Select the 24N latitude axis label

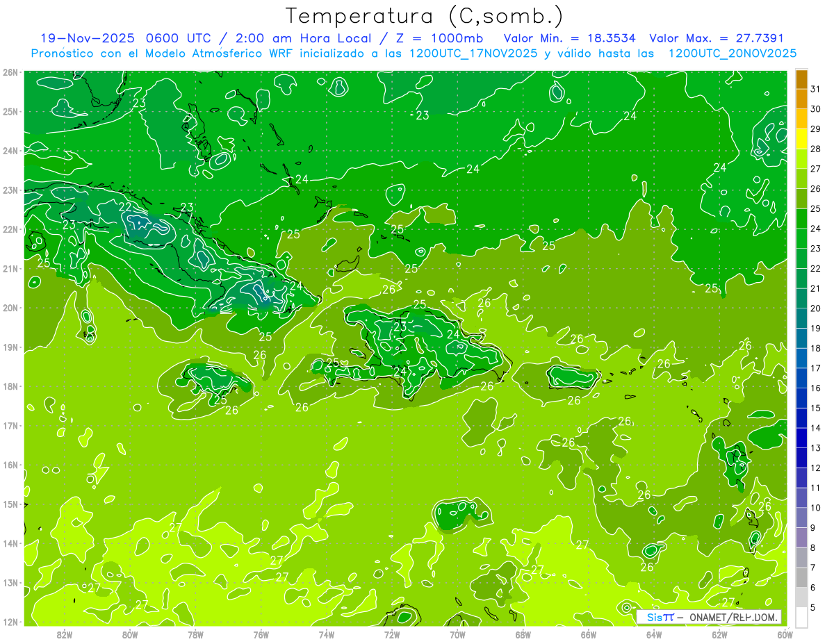click(x=10, y=151)
